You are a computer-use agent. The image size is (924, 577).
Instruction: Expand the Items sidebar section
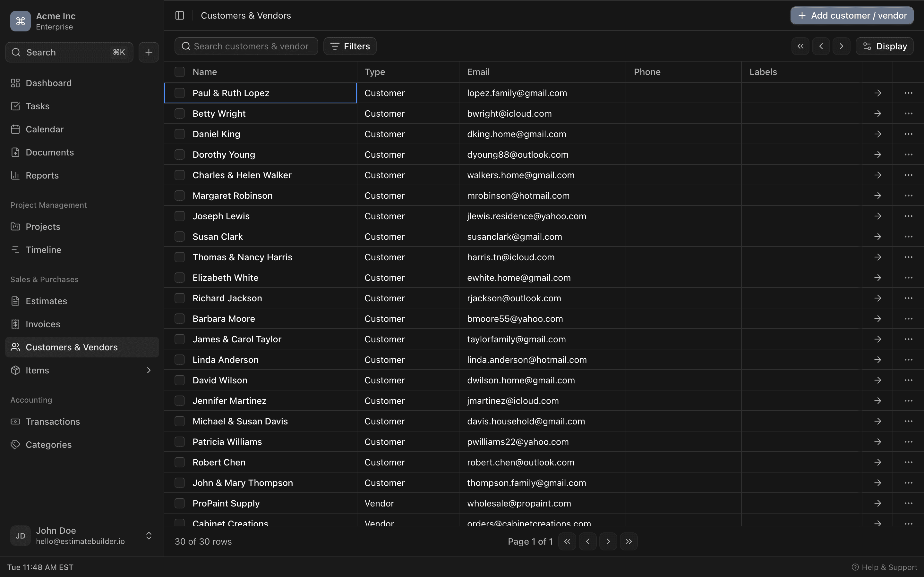pyautogui.click(x=148, y=370)
